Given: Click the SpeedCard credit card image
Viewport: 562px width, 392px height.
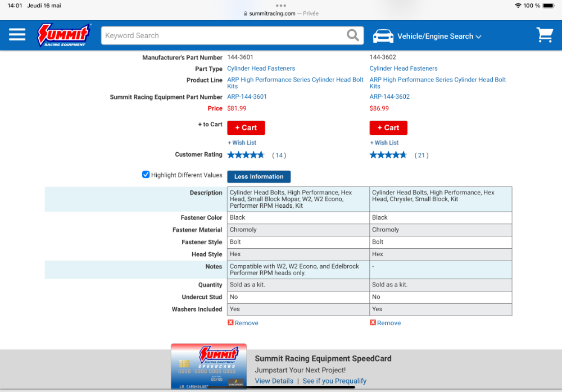Looking at the screenshot, I should tap(209, 366).
